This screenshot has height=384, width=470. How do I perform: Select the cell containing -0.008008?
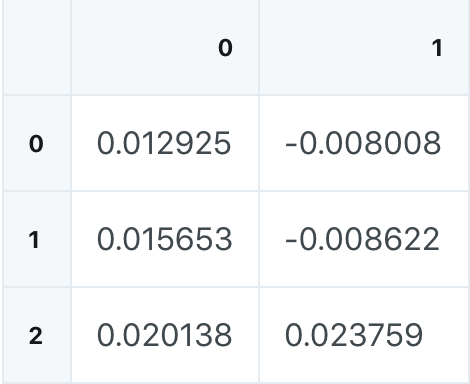coord(364,143)
